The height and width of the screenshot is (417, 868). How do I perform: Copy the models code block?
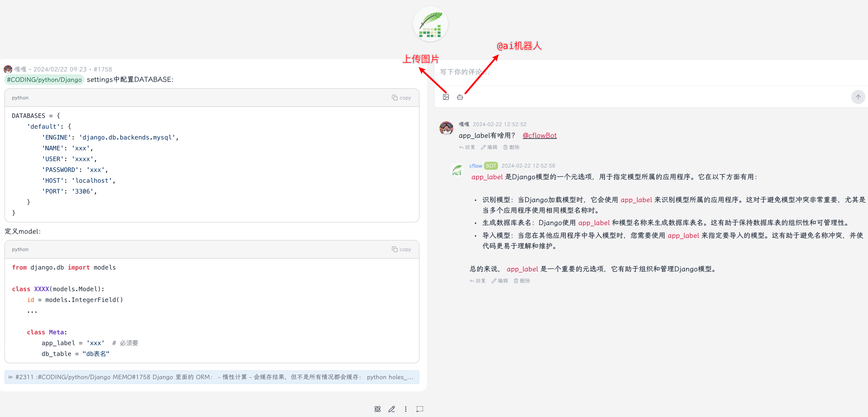(x=401, y=249)
